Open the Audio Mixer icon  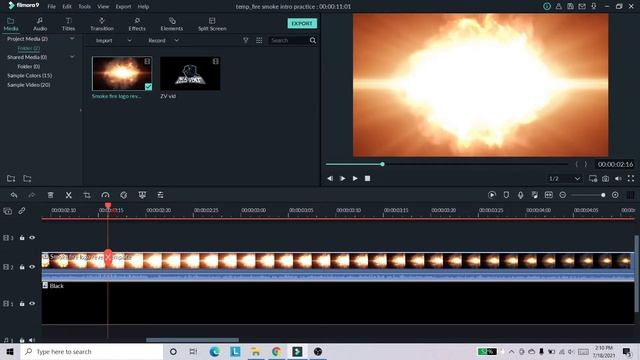pyautogui.click(x=535, y=195)
